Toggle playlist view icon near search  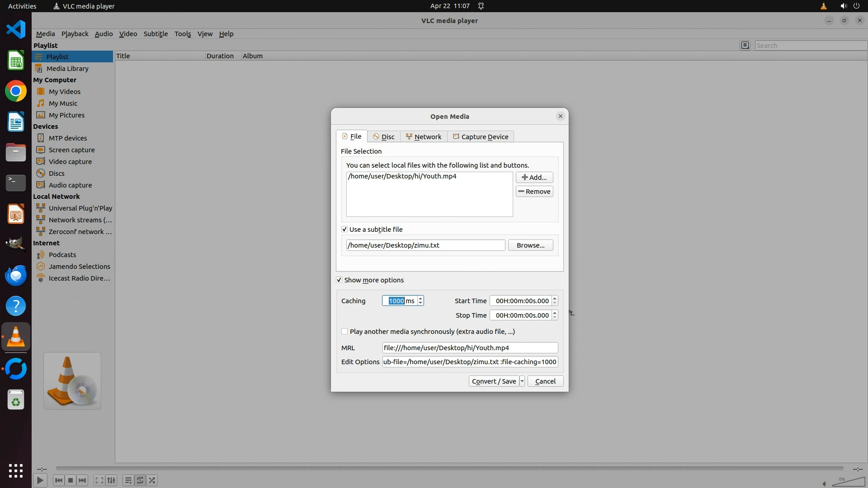(x=745, y=45)
